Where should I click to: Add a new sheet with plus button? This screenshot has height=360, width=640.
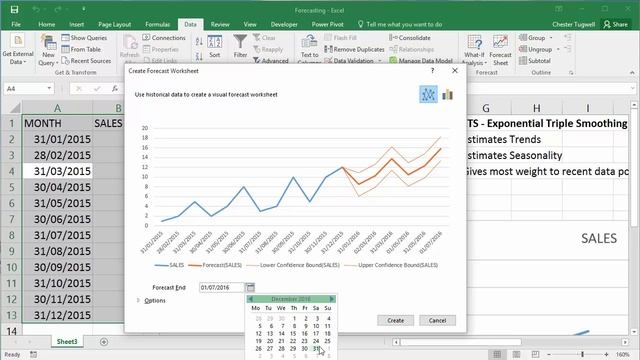pos(104,342)
